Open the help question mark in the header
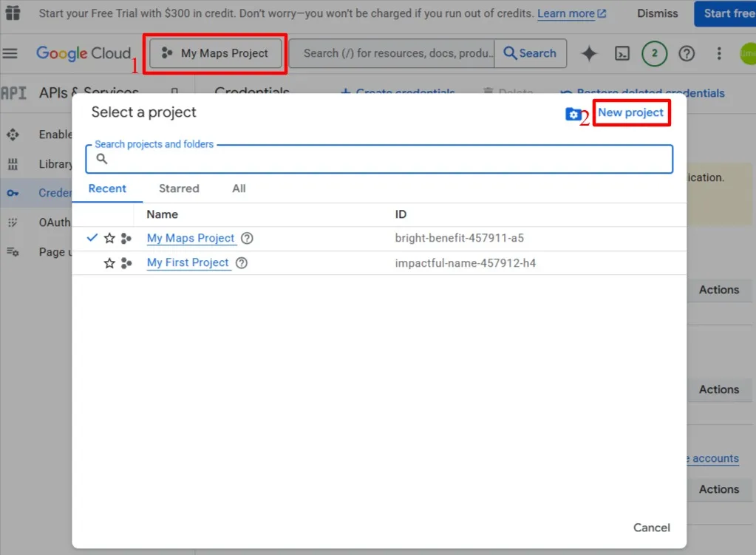This screenshot has height=555, width=756. coord(687,53)
